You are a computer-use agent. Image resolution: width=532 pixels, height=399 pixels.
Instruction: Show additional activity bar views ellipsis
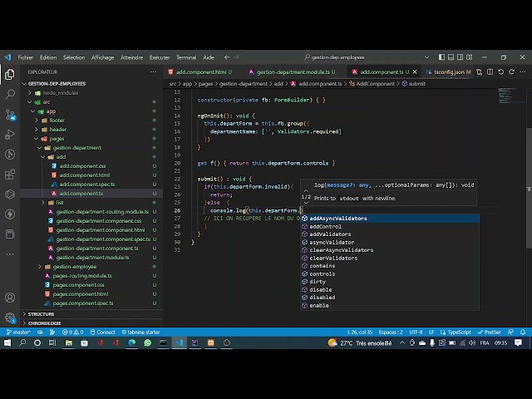10,254
